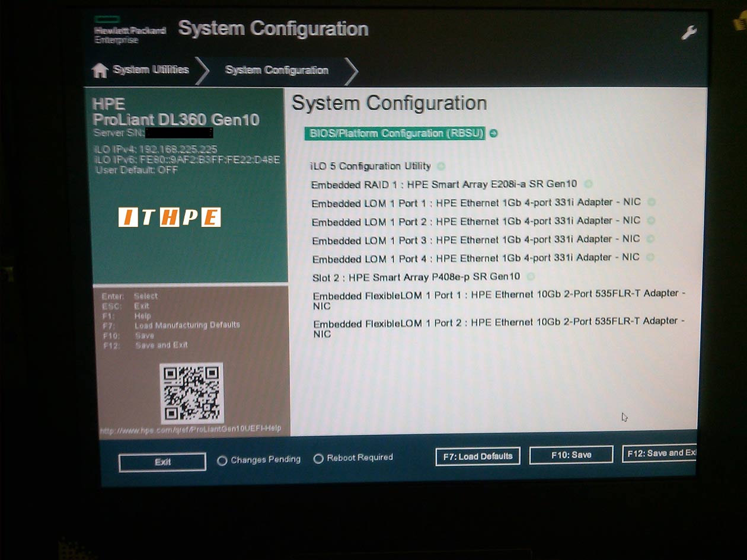Click the Reboot Required indicator

(353, 458)
